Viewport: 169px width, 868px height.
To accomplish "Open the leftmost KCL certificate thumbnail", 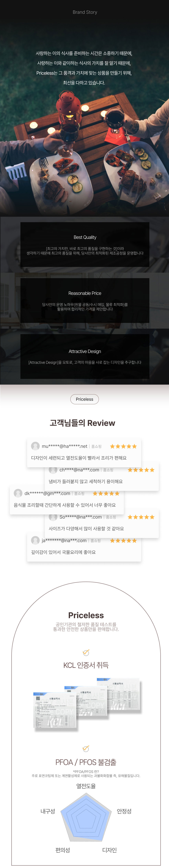I will (55, 710).
